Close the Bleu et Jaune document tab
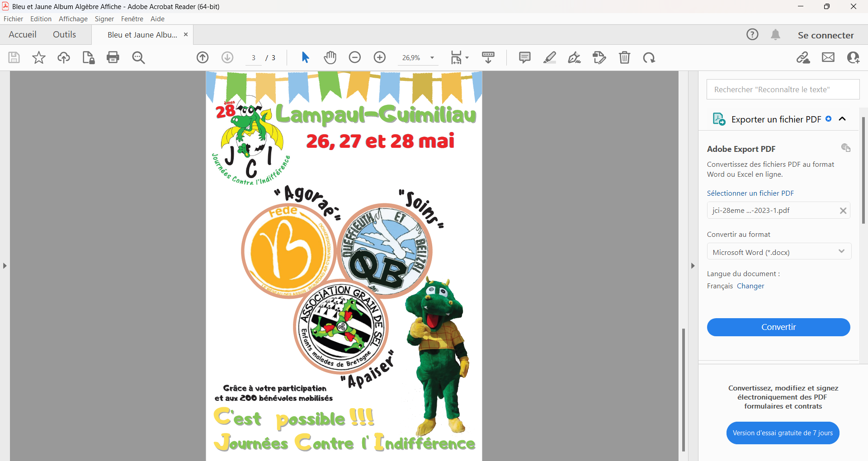This screenshot has width=868, height=461. (185, 34)
